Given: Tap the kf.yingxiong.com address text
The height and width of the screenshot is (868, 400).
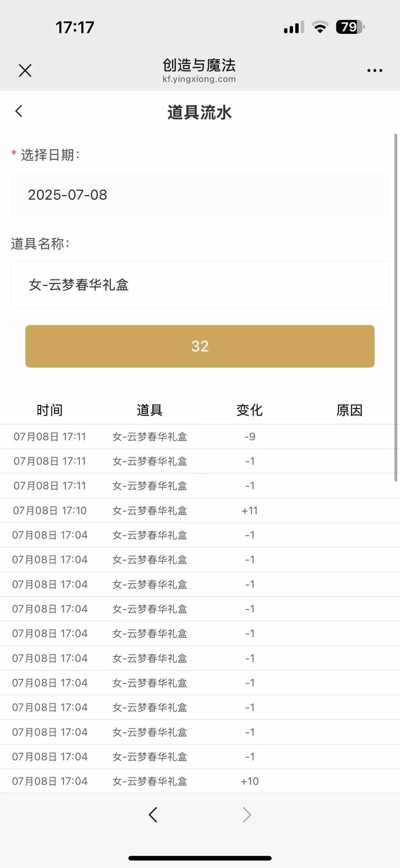Looking at the screenshot, I should (x=199, y=79).
